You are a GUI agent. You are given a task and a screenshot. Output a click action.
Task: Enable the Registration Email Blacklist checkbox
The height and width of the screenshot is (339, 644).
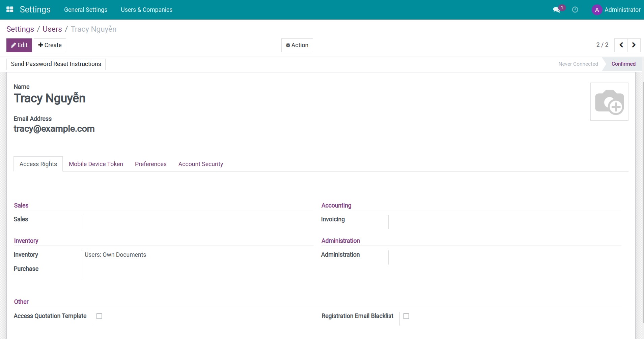click(406, 316)
